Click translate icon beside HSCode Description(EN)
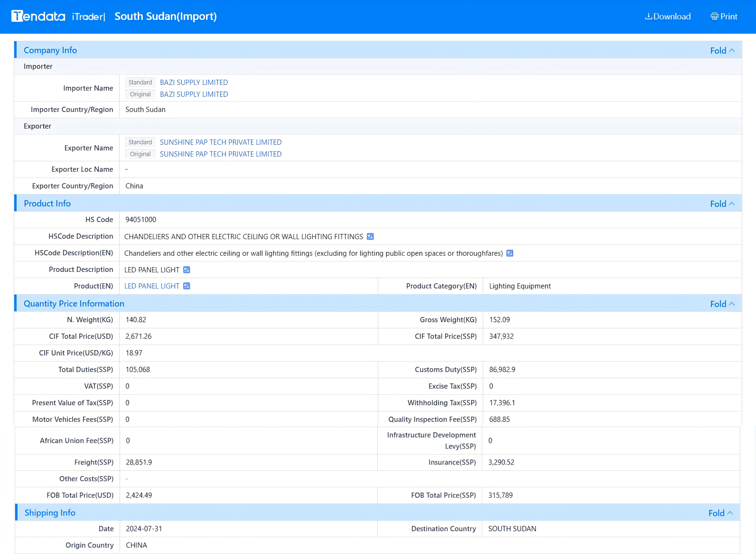 (x=510, y=253)
